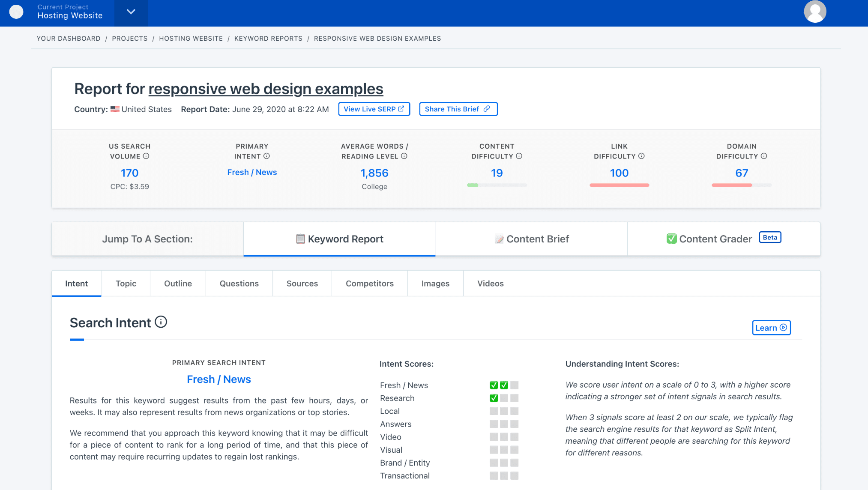Click info icon next to Search Intent heading
868x490 pixels.
tap(161, 322)
